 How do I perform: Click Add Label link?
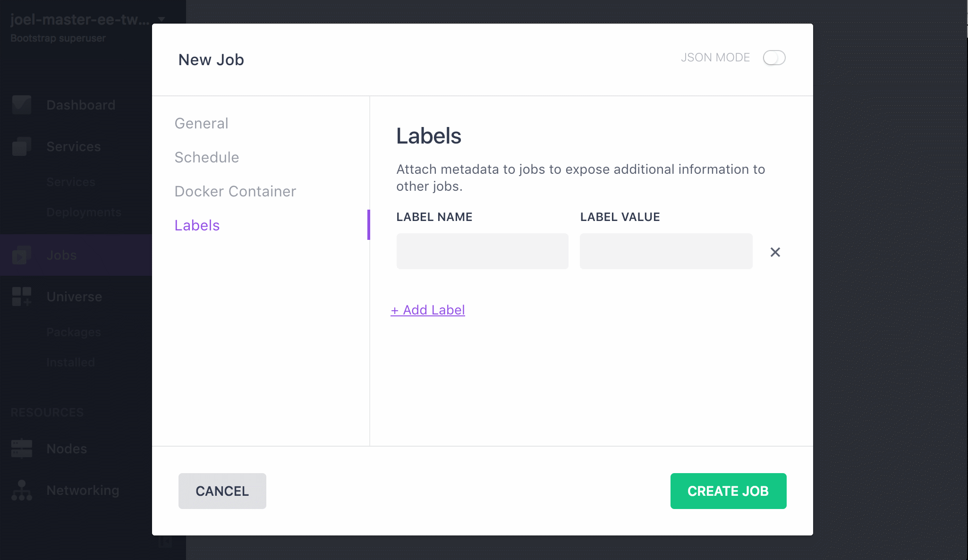(427, 309)
